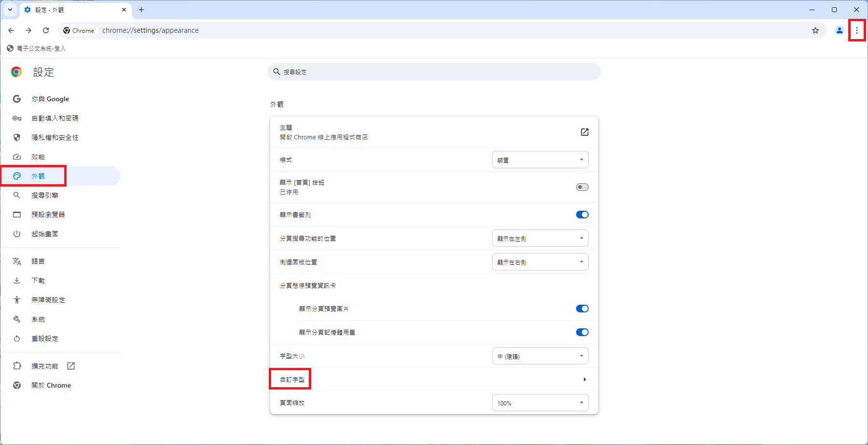
Task: Enable the 顯示 [首頁] 按鈕 toggle
Action: click(582, 187)
